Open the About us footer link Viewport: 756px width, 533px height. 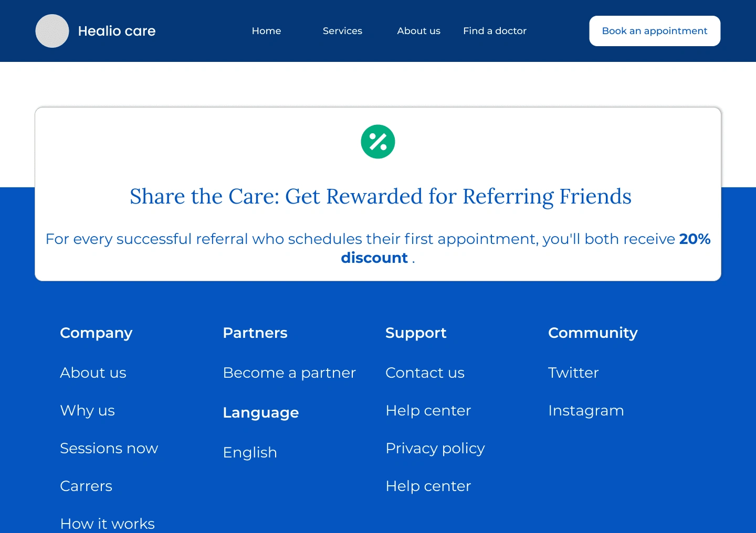(x=93, y=372)
